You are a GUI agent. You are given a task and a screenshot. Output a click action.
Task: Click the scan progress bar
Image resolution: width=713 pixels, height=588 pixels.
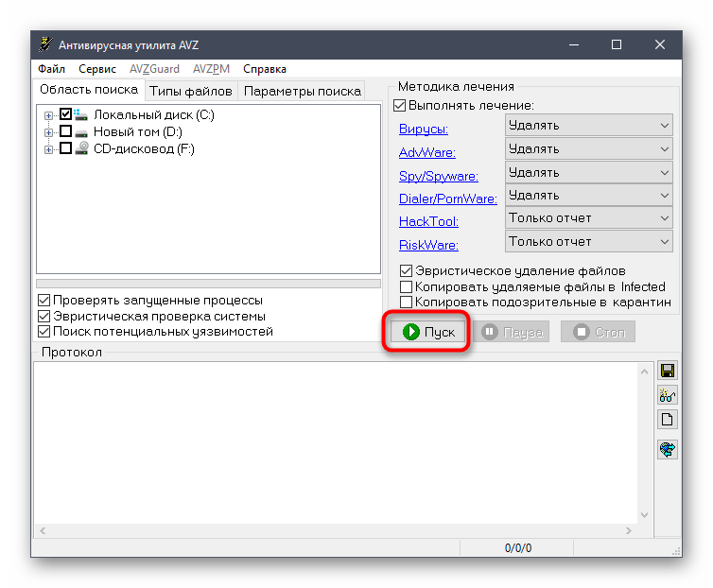pos(208,284)
